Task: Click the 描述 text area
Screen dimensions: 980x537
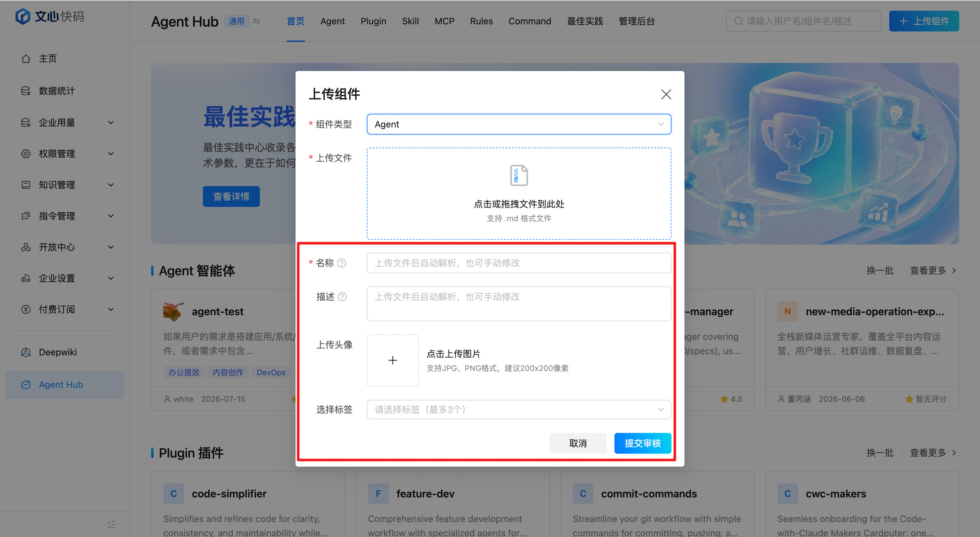Action: tap(519, 304)
